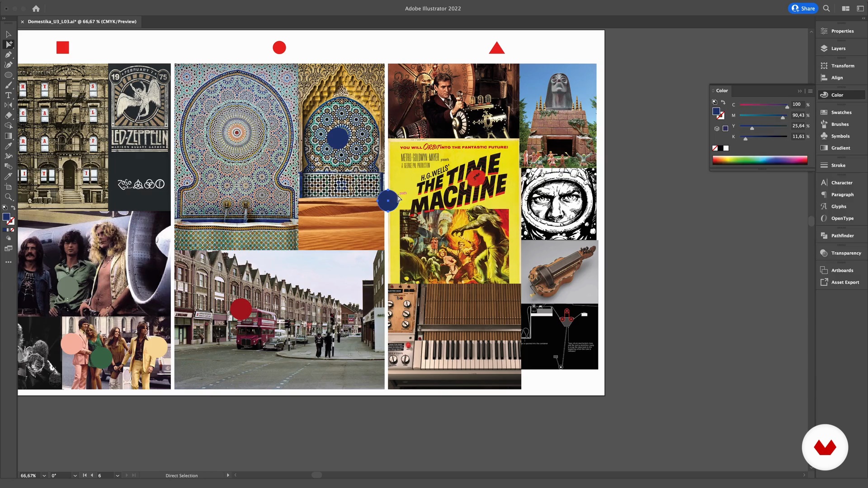Click the out-of-gamut cube warning icon
868x488 pixels.
pyautogui.click(x=717, y=129)
